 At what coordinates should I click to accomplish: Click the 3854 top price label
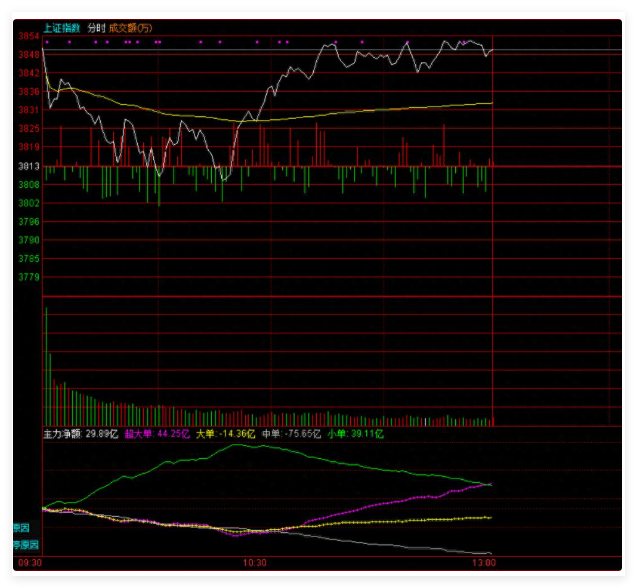coord(29,37)
